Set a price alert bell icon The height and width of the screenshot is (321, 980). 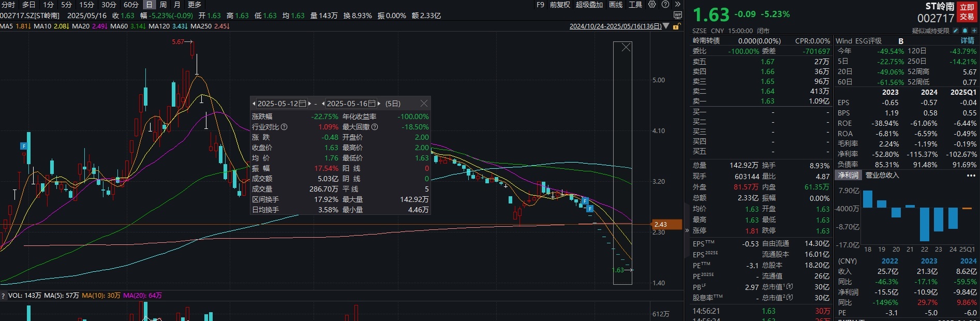tap(965, 31)
